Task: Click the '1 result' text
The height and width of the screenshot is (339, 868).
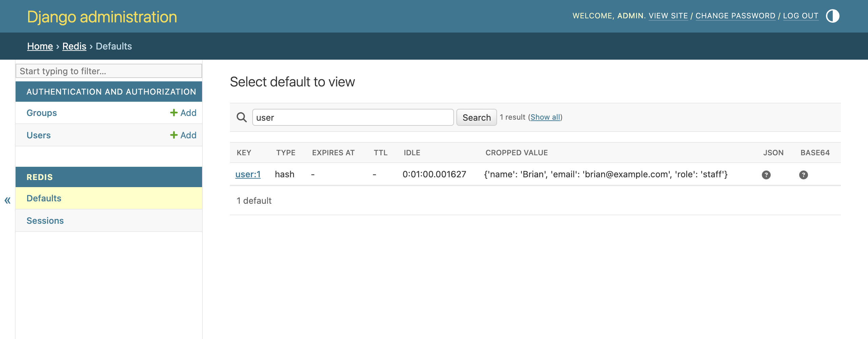Action: (x=512, y=117)
